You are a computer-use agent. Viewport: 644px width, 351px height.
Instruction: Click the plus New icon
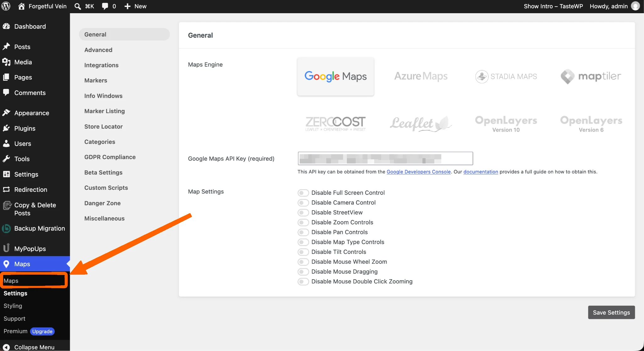pyautogui.click(x=127, y=6)
